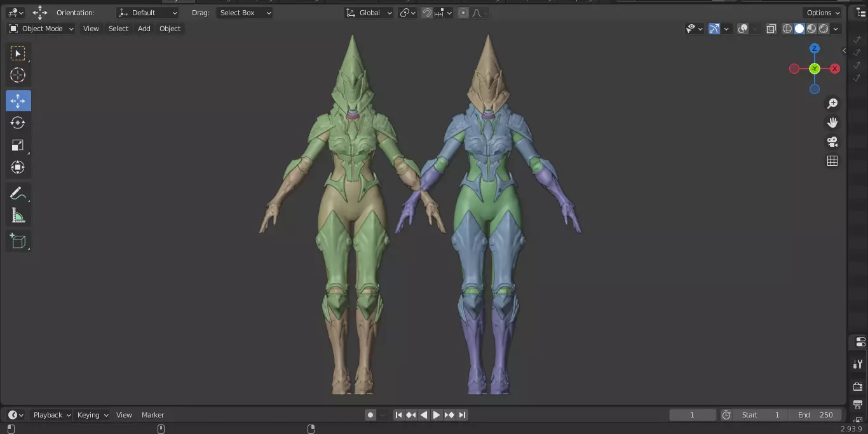
Task: Open the viewport shading options dropdown arrow
Action: pyautogui.click(x=836, y=29)
